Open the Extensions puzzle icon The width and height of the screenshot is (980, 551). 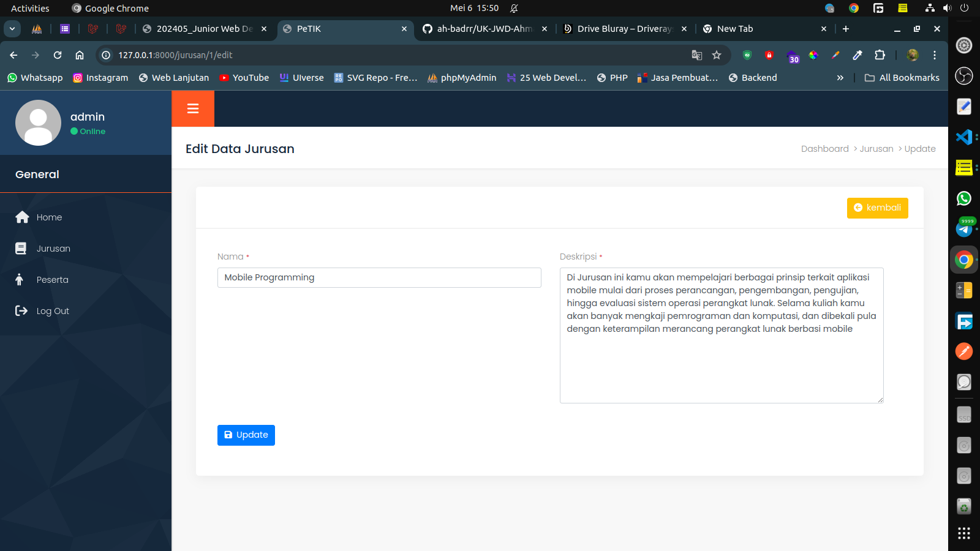[x=880, y=55]
